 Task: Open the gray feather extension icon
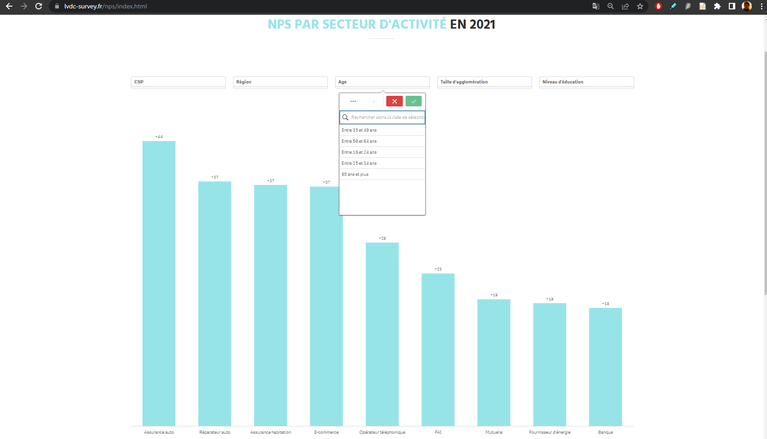point(688,6)
